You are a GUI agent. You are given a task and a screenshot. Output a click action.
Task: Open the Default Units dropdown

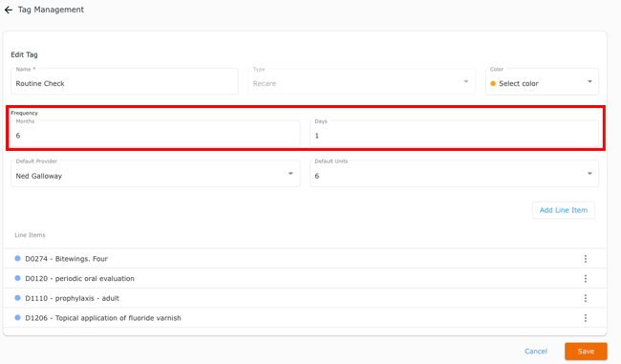point(454,174)
